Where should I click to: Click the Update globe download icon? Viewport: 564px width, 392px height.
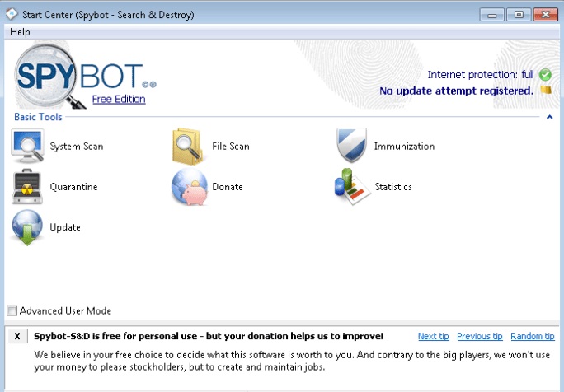point(27,227)
